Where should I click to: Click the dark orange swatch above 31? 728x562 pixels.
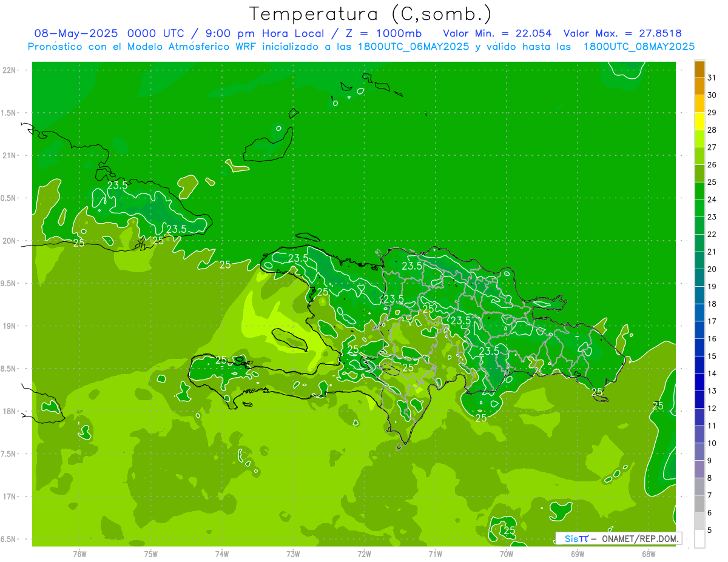click(699, 69)
